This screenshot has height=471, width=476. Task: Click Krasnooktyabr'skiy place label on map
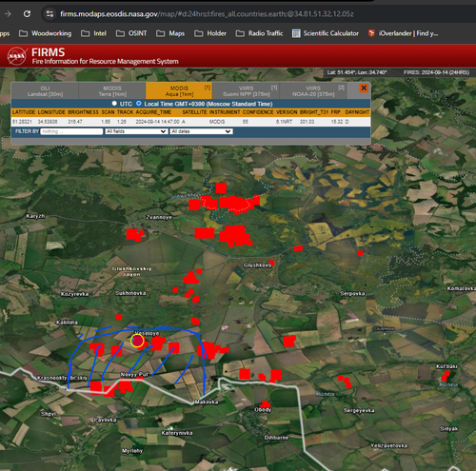point(62,378)
